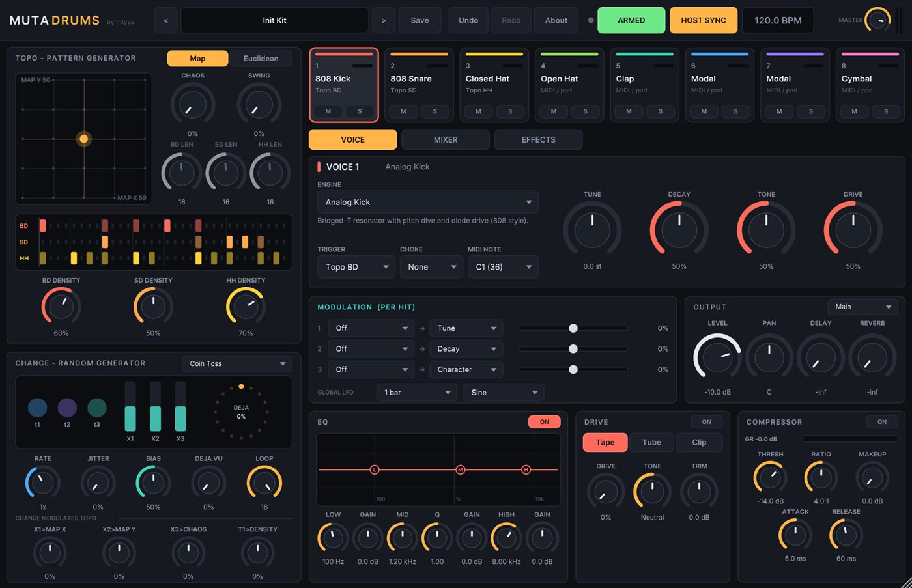Turn off the EQ ON switch
This screenshot has height=588, width=912.
coord(545,422)
